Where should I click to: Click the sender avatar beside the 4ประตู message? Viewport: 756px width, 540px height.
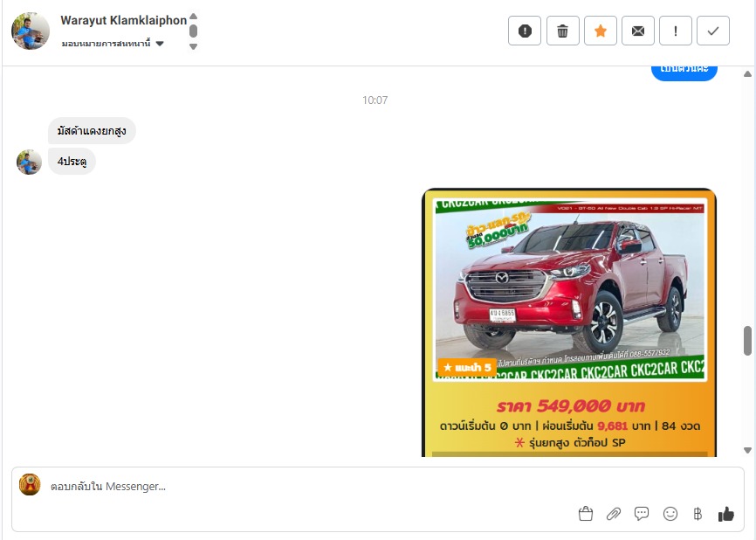(x=29, y=163)
